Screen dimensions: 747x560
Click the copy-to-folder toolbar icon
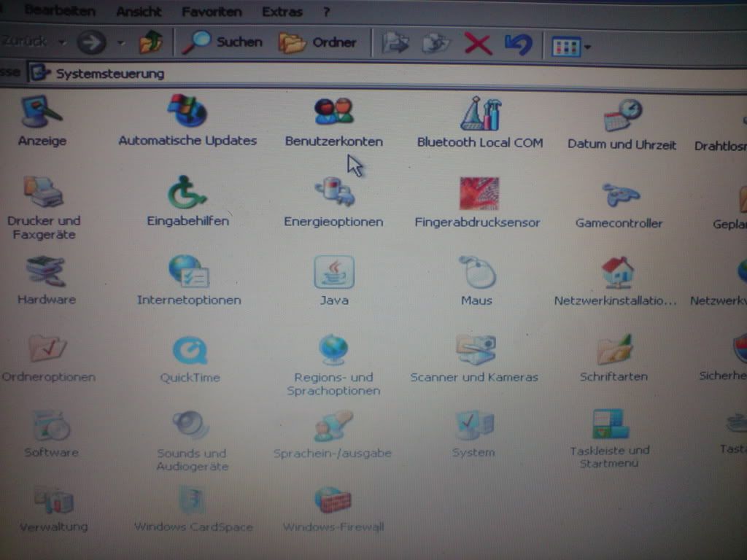coord(436,44)
